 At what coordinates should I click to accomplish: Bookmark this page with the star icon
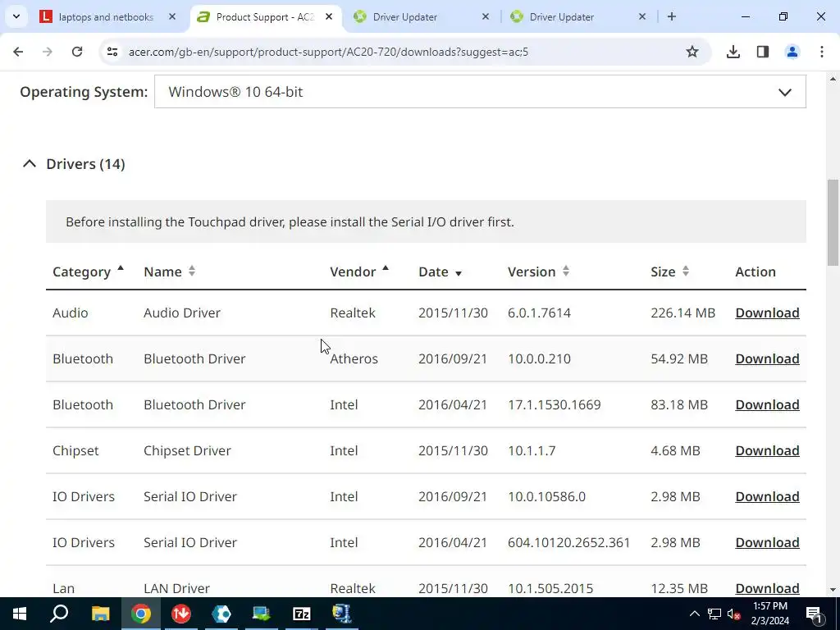point(692,52)
